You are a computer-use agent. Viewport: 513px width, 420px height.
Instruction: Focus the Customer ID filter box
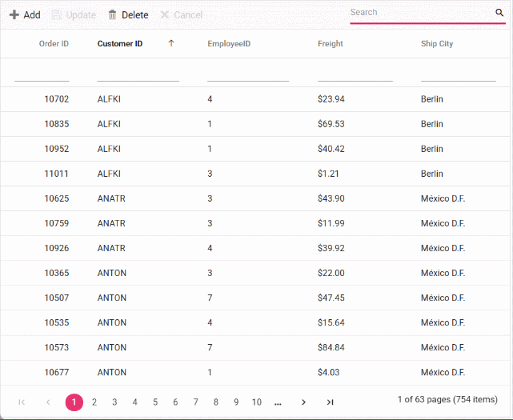pos(138,74)
